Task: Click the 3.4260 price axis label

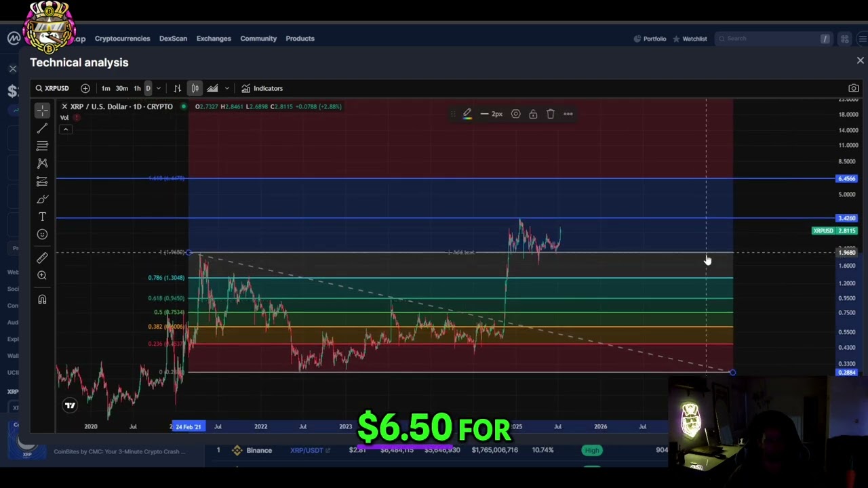Action: [x=847, y=218]
